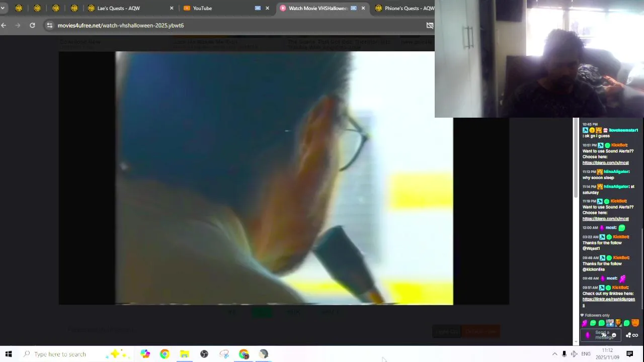Click the media indicator on the VHSHalloween tab
Screen dimensions: 644x362
[353, 8]
